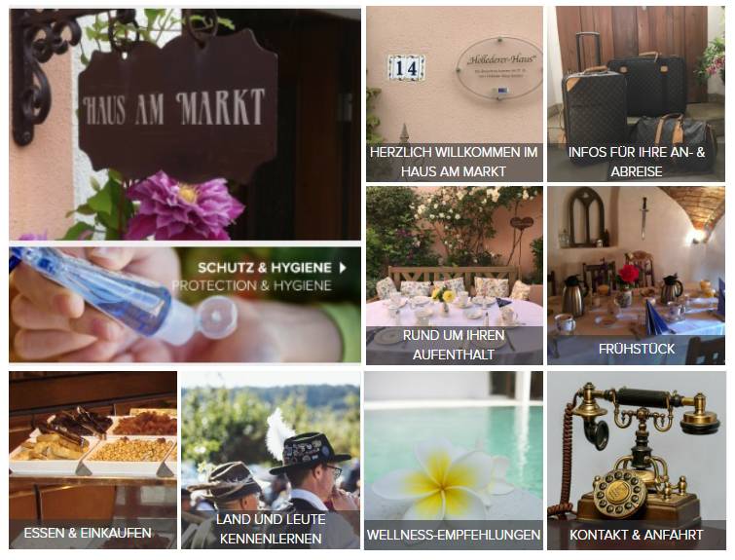This screenshot has height=560, width=735.
Task: Click the Frühstück caption label
Action: [636, 349]
